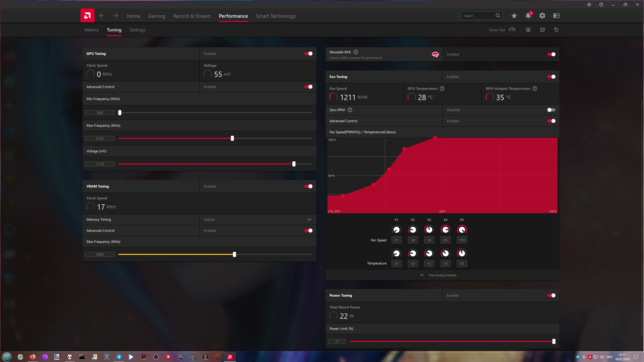Open settings gear icon
The image size is (644, 362).
point(542,16)
